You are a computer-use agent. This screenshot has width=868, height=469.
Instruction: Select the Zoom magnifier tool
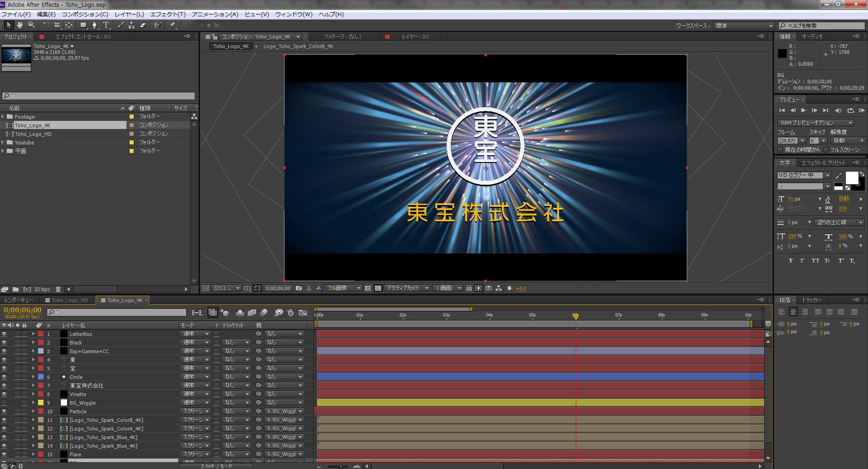[x=31, y=25]
